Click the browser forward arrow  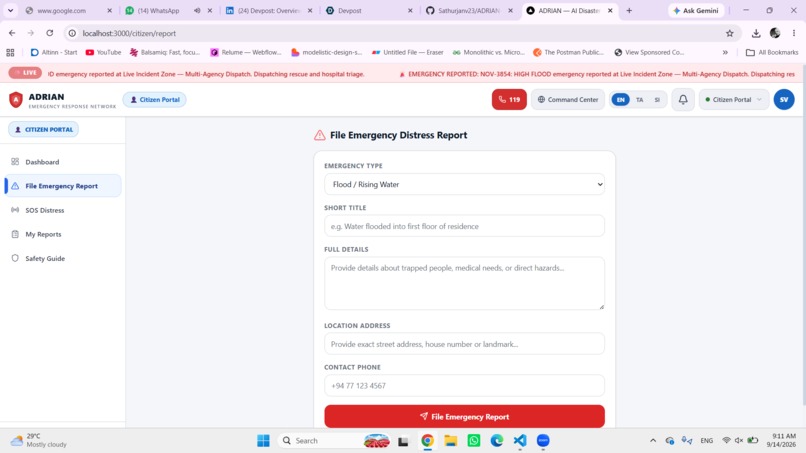(31, 33)
